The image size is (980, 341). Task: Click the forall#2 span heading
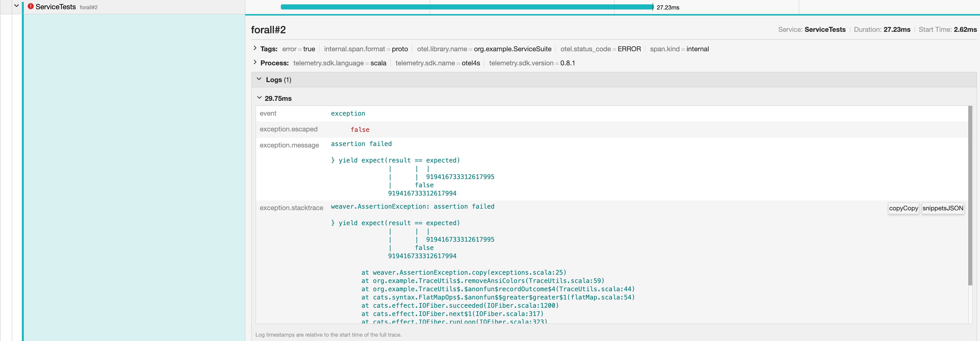[268, 30]
